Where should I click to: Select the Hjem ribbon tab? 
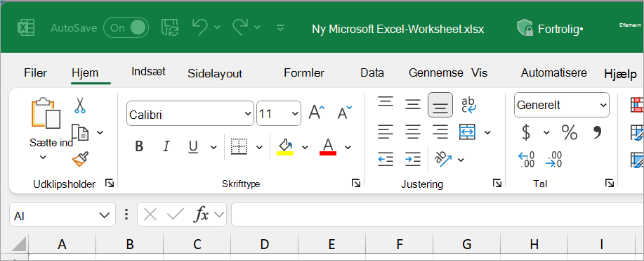[x=85, y=73]
